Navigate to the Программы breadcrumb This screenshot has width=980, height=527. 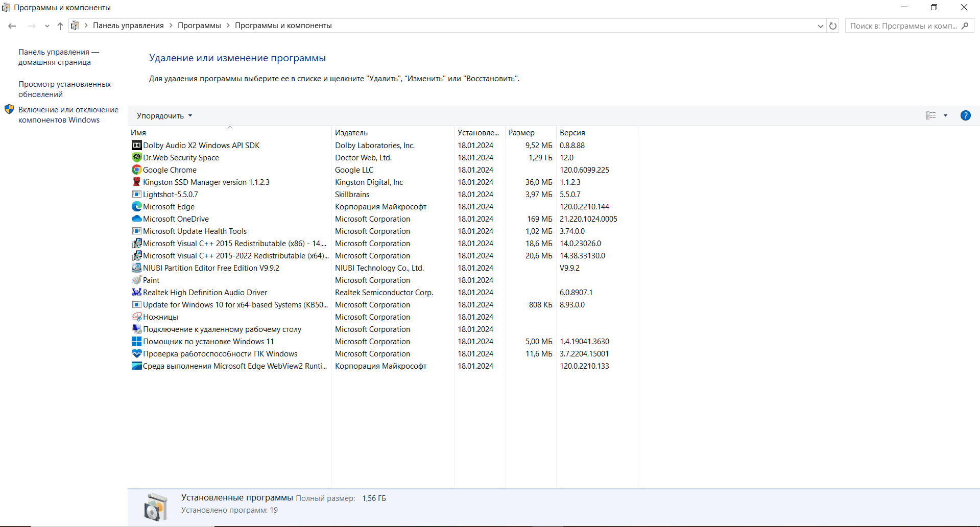(x=199, y=26)
